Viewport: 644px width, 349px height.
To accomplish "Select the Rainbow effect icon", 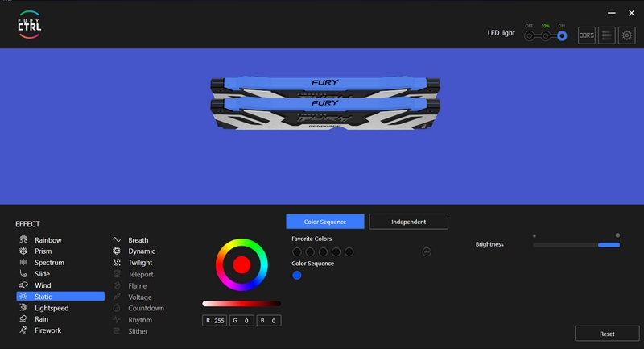I will point(23,239).
